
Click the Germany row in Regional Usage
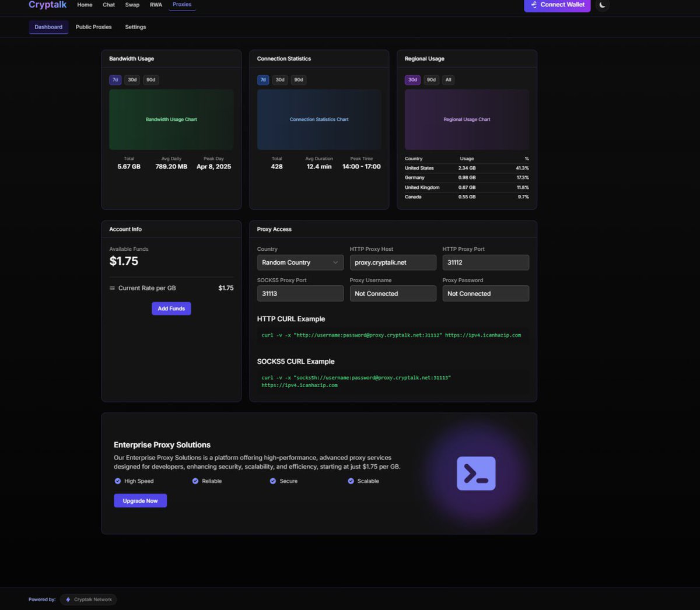(x=467, y=177)
